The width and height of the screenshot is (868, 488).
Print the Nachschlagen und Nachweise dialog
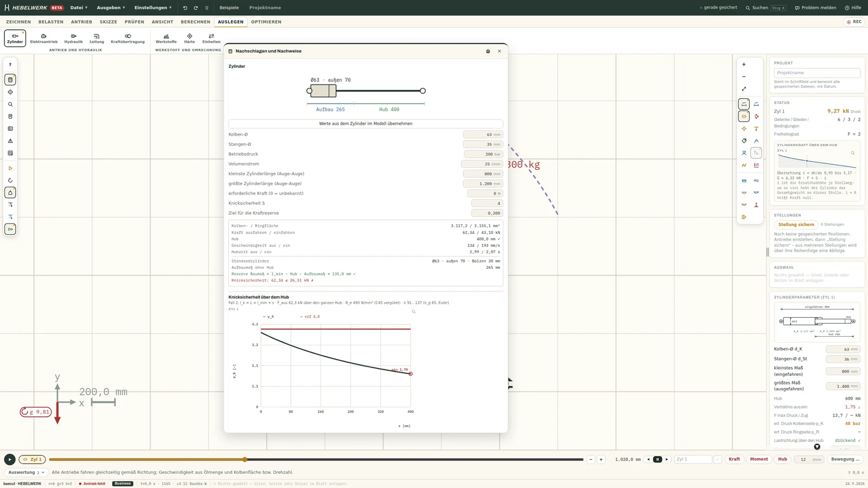[488, 51]
